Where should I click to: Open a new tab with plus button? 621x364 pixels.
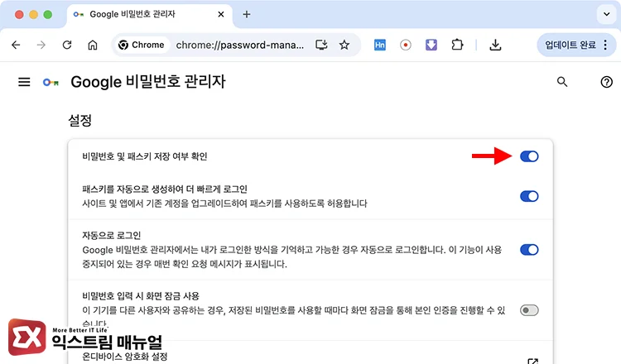247,14
